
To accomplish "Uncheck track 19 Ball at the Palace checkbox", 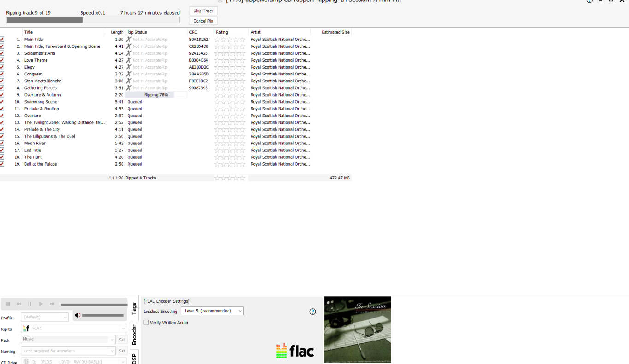I will click(2, 164).
